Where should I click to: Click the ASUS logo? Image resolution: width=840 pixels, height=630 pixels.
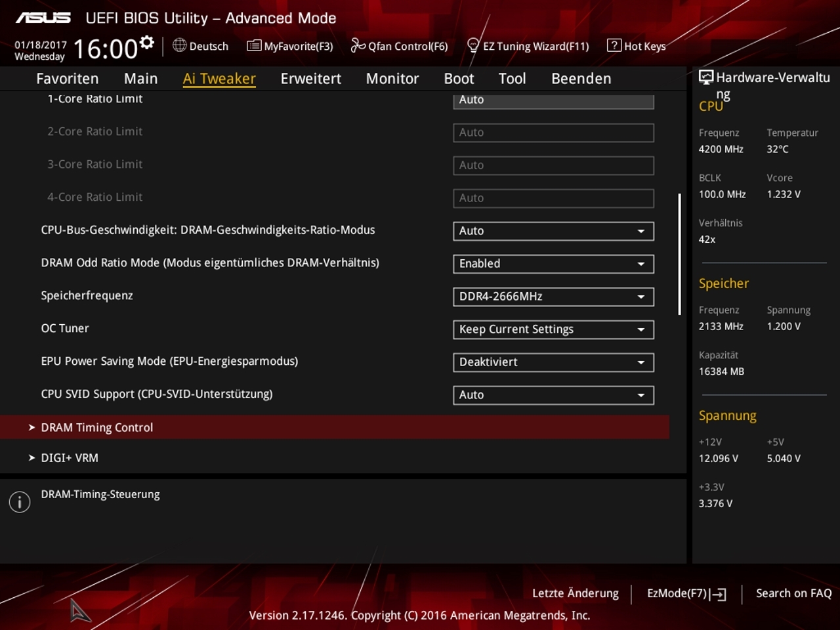point(43,18)
